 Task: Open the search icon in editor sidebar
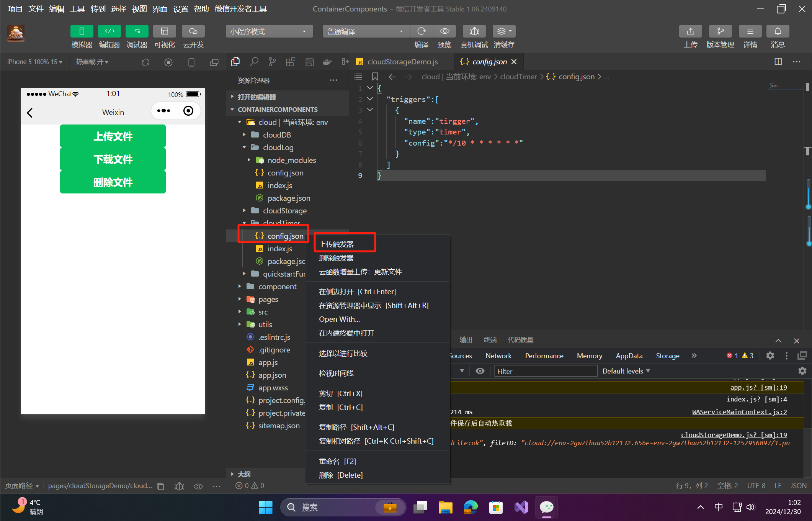254,62
